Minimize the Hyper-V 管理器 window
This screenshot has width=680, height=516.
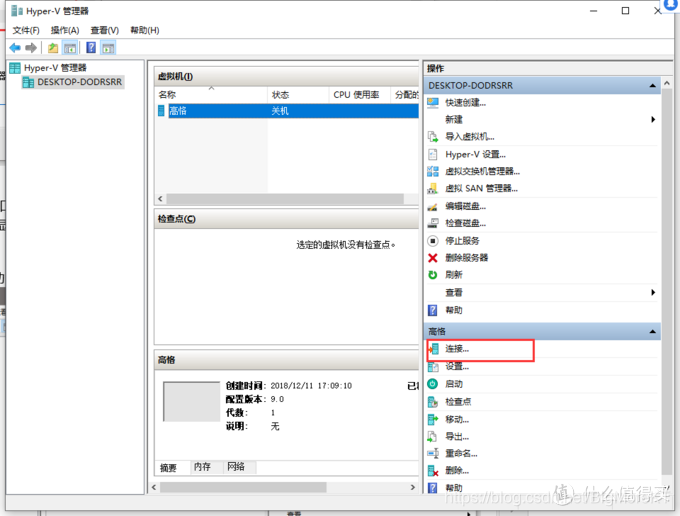pos(593,11)
